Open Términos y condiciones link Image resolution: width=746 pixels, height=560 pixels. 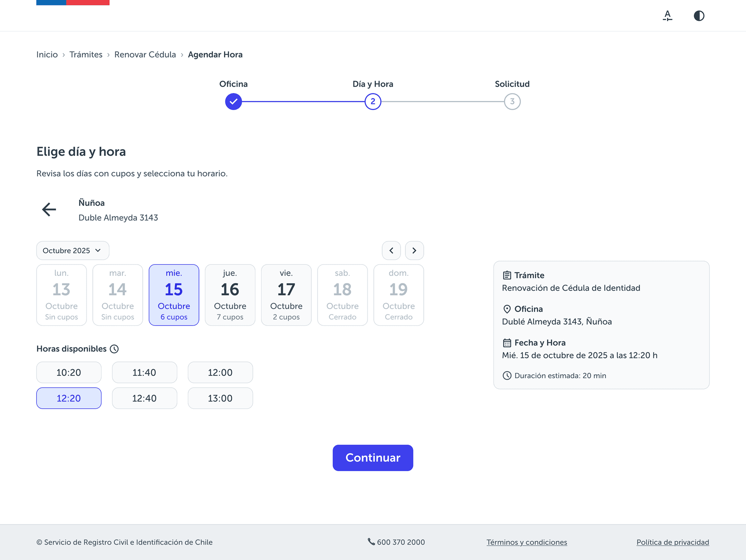[x=527, y=542]
